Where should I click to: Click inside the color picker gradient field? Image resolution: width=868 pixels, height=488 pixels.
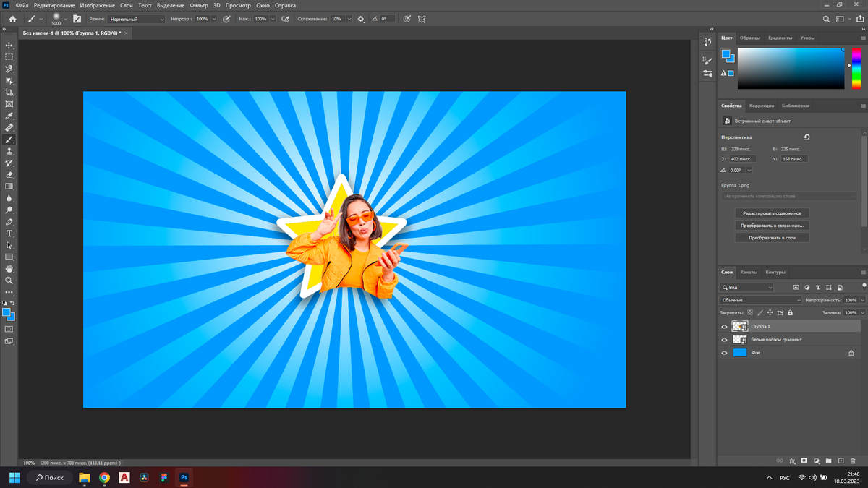tap(790, 69)
